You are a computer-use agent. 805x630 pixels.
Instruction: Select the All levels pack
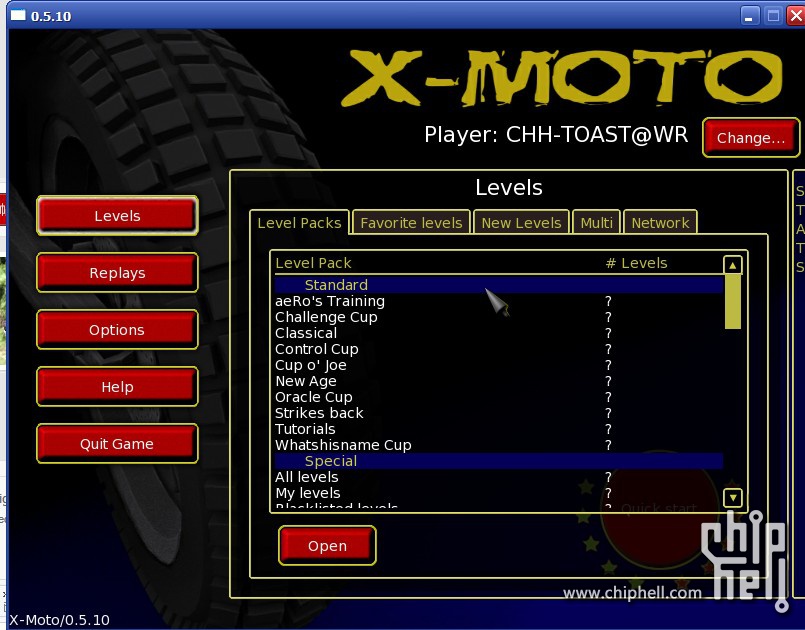coord(499,477)
